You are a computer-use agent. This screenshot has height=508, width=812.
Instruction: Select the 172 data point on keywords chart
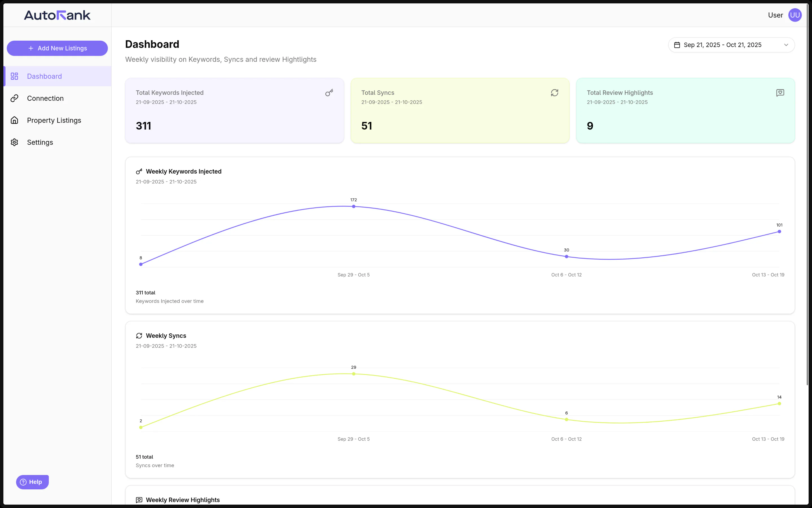(x=354, y=206)
